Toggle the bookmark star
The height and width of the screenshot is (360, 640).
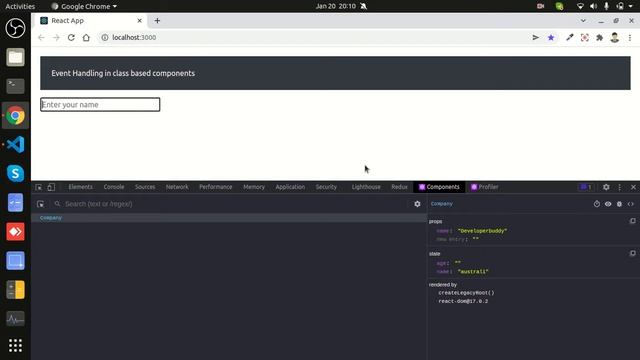click(551, 38)
